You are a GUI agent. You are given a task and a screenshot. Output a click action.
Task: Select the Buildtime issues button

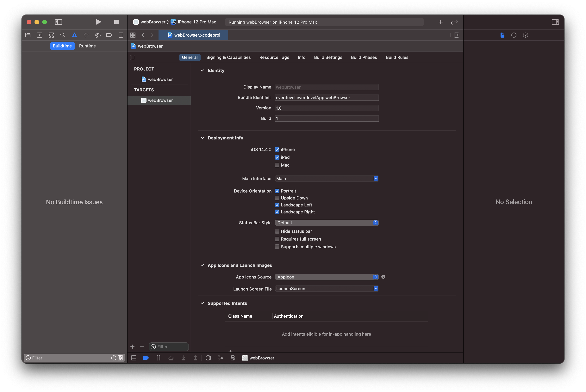point(62,46)
